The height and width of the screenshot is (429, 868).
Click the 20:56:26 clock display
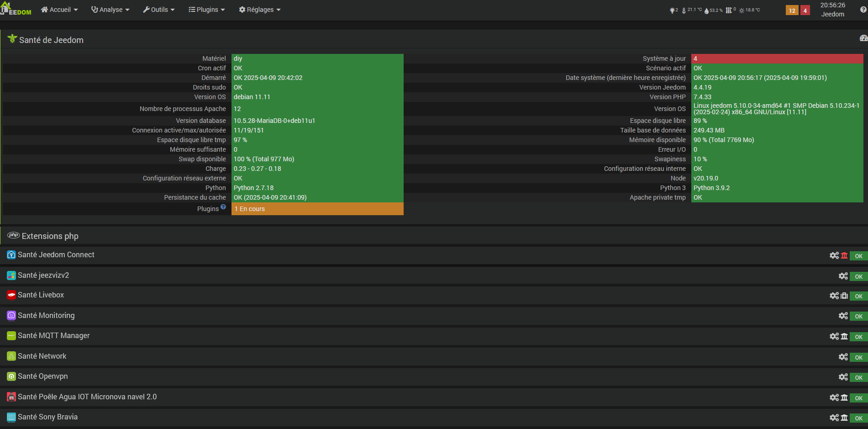point(833,5)
